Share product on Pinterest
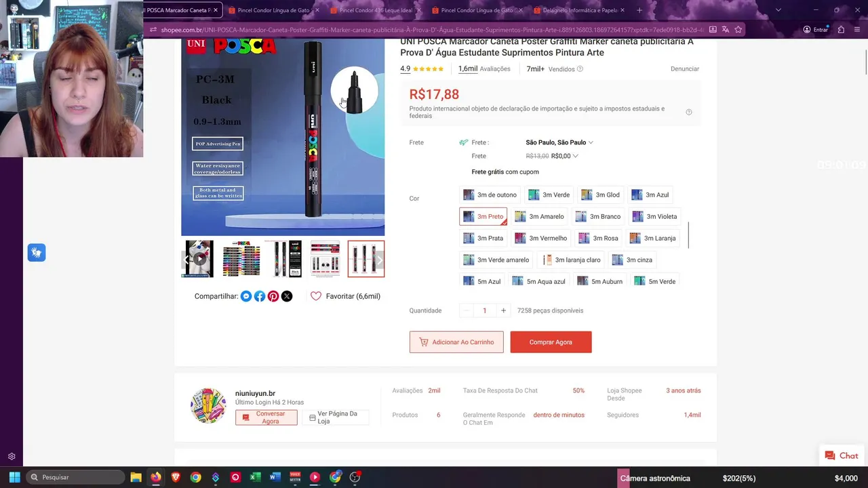The height and width of the screenshot is (488, 868). click(x=273, y=296)
